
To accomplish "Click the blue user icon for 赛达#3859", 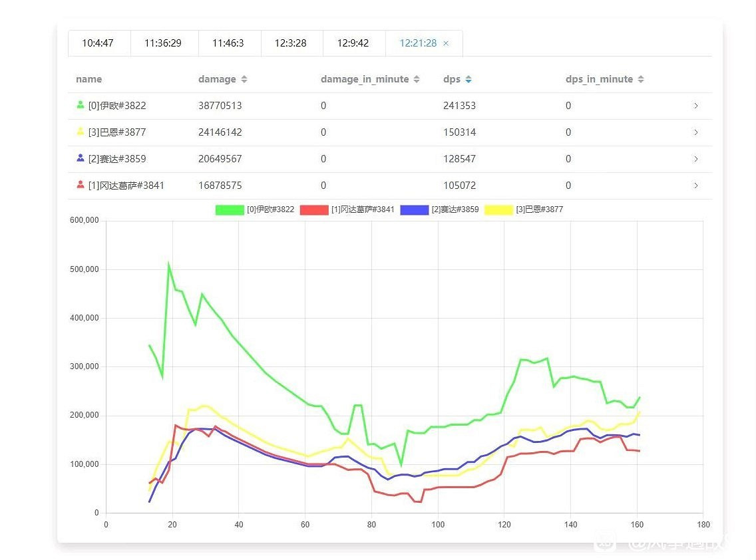I will click(81, 158).
